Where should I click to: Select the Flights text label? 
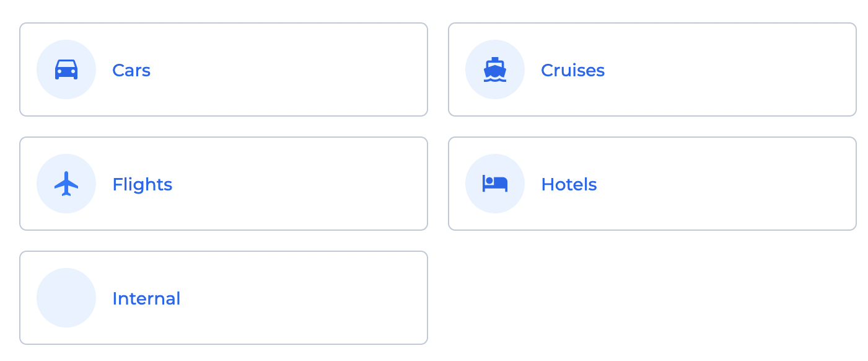[x=142, y=184]
